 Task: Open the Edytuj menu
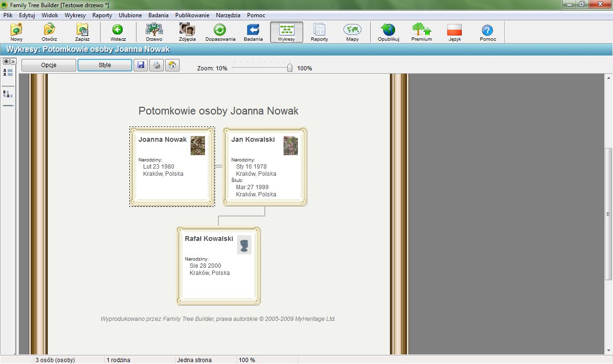coord(27,15)
